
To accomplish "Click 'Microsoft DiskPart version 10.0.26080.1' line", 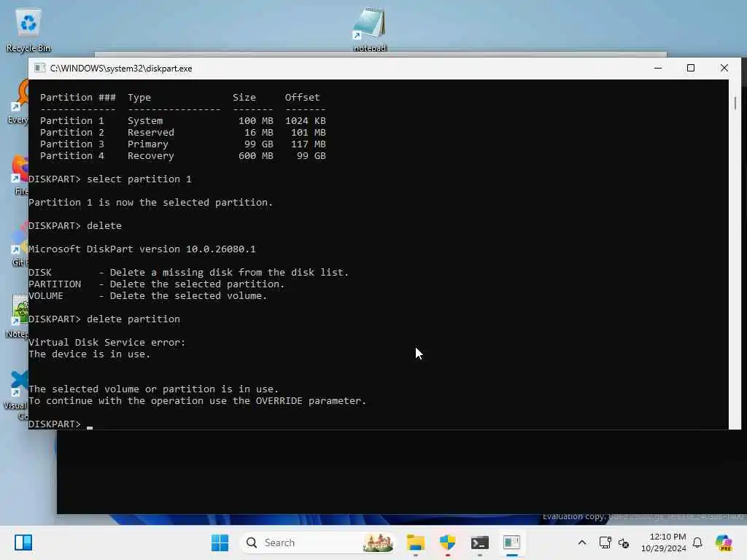I will point(142,249).
